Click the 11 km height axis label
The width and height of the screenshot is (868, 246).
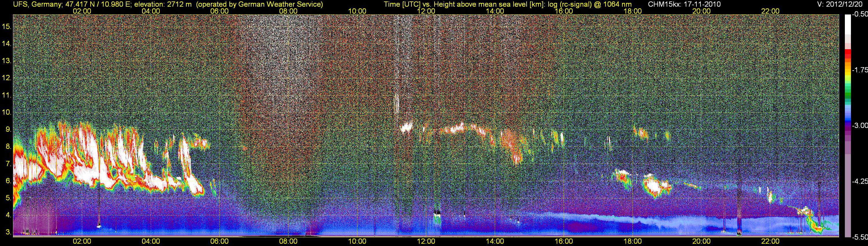tap(7, 95)
